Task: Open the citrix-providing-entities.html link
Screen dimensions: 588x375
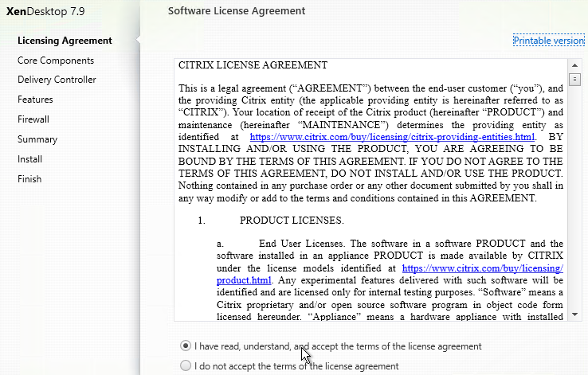Action: (x=392, y=137)
